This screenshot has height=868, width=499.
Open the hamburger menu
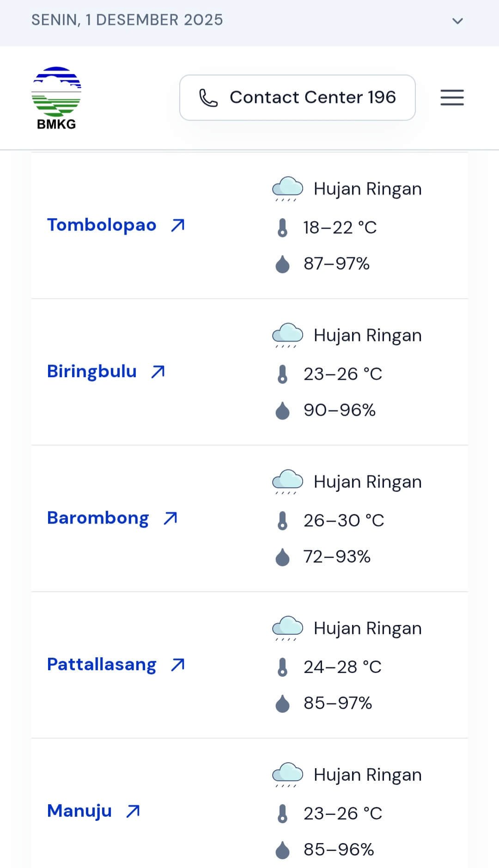point(452,98)
